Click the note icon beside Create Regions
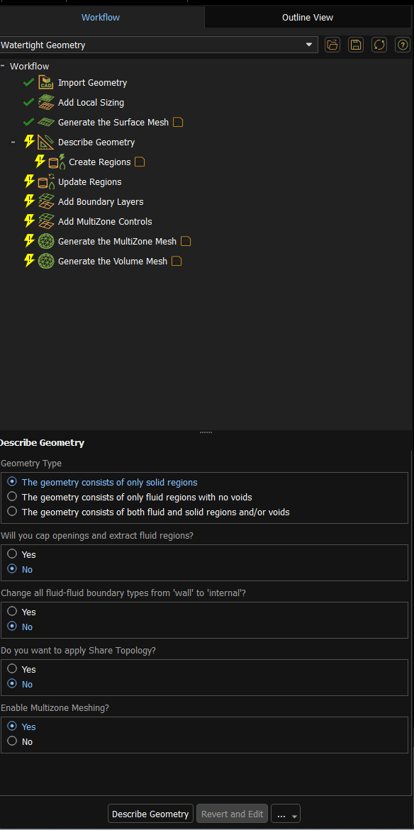 pos(139,162)
